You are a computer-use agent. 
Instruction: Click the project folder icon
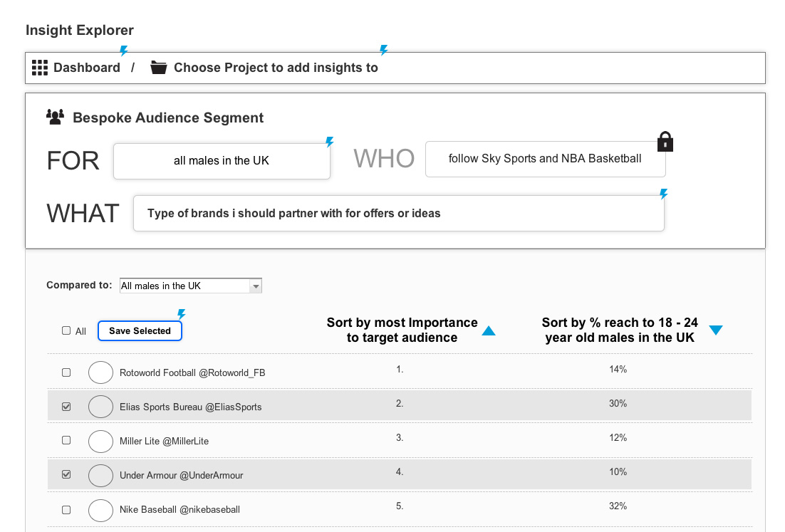[159, 67]
